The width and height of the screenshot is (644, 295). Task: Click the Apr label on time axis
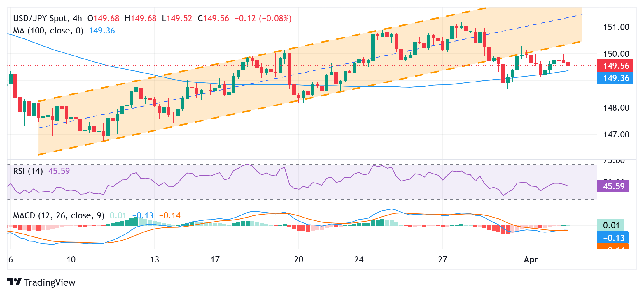tap(531, 259)
